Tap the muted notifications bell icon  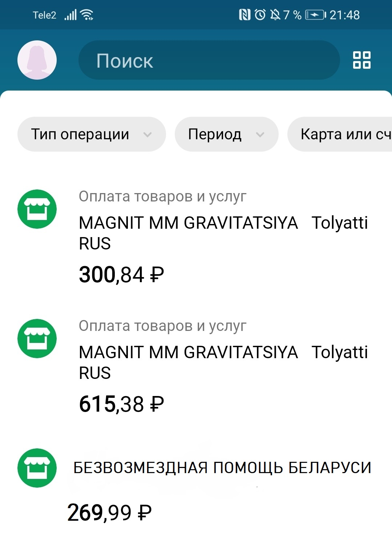tap(275, 15)
